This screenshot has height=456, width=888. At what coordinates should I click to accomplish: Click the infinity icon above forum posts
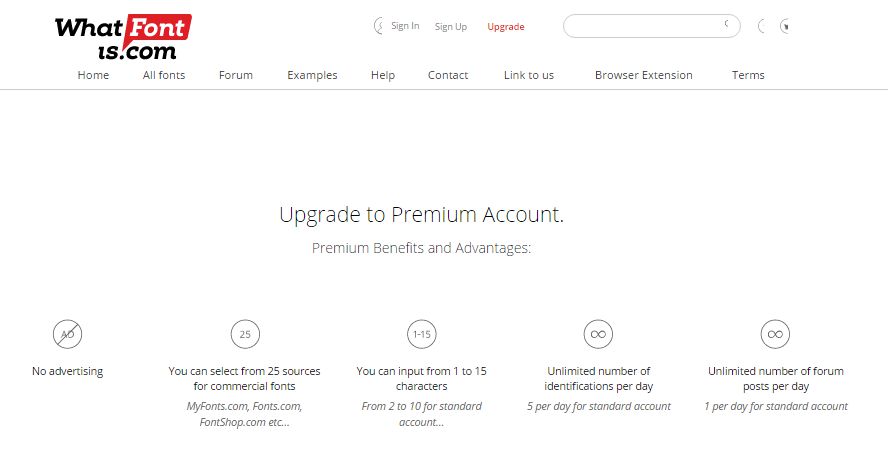pos(775,334)
